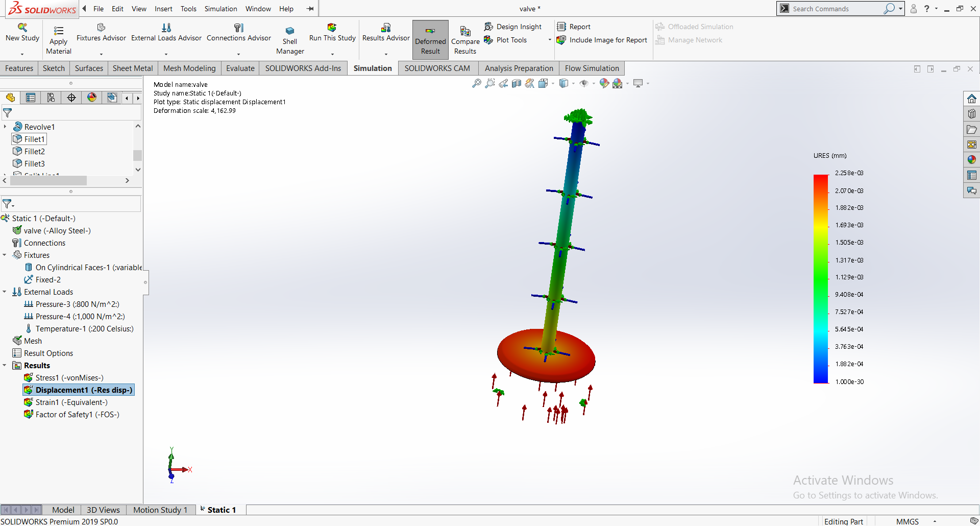
Task: Open Fixtures Advisor dropdown arrow
Action: [101, 54]
